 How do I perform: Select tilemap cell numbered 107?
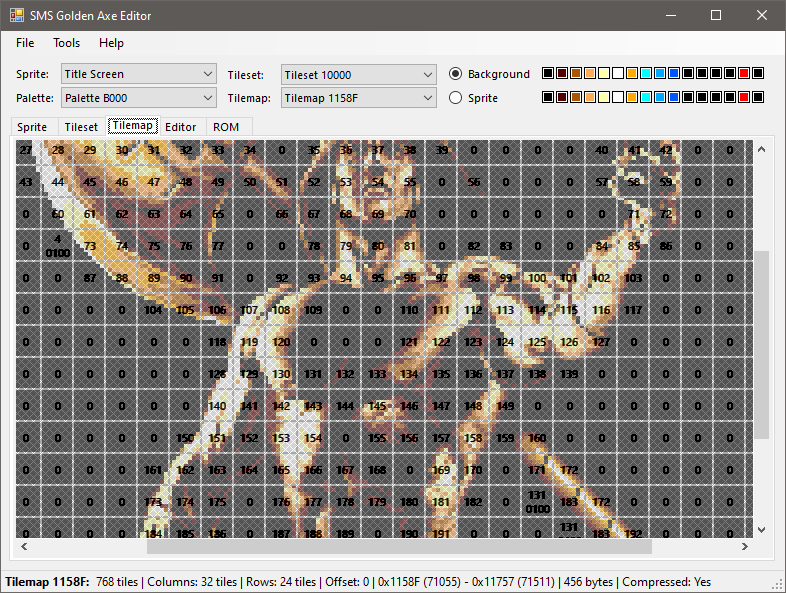click(x=249, y=310)
